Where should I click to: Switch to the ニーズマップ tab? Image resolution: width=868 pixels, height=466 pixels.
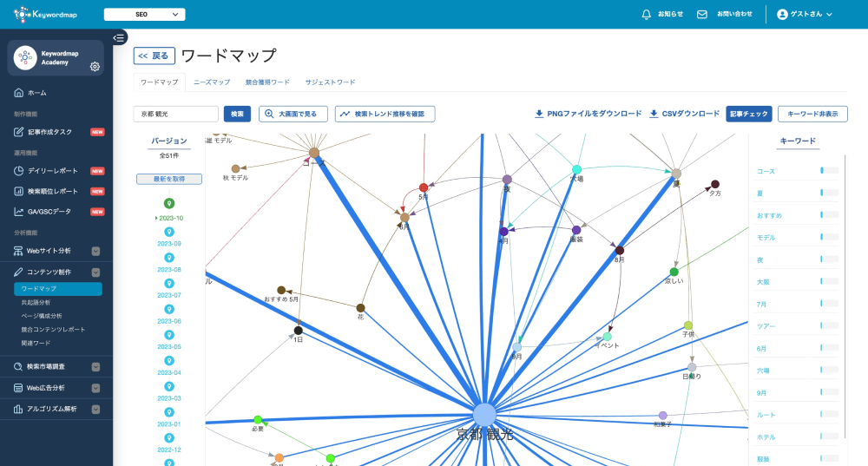click(212, 82)
